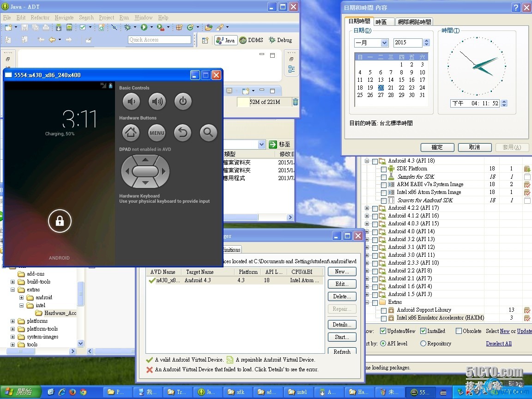Screen dimensions: 532x399
Task: Tap the lock icon on Android screen
Action: coord(60,221)
